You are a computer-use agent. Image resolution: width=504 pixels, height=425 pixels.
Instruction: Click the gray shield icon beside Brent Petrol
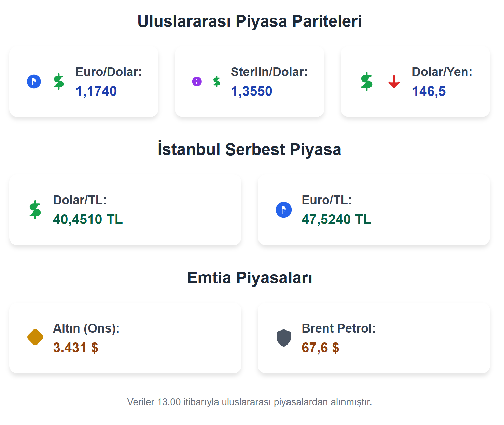pyautogui.click(x=284, y=338)
